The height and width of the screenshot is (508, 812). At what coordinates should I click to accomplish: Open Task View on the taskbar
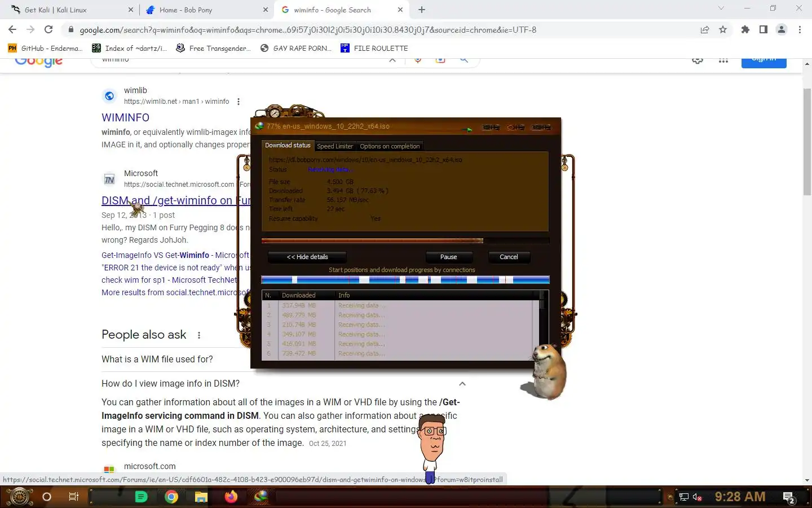coord(74,497)
